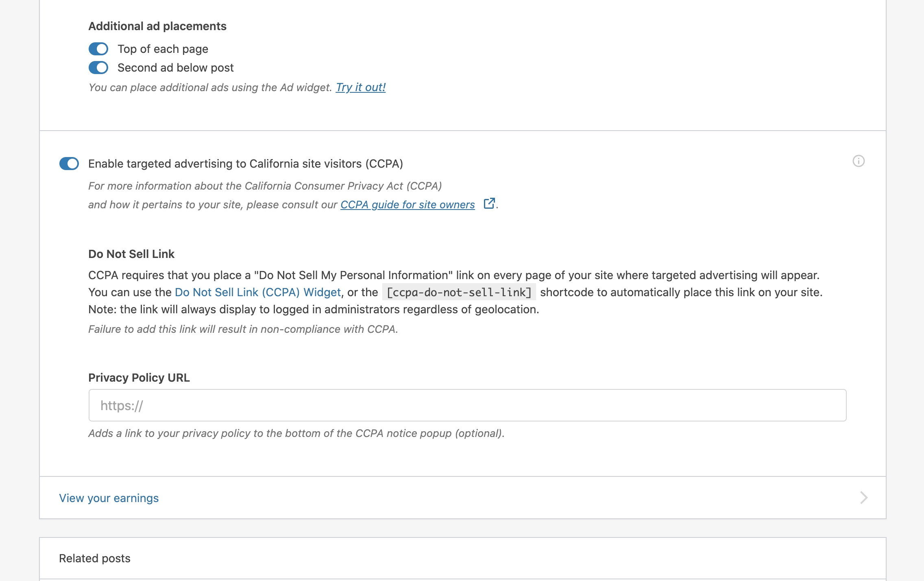Screen dimensions: 924x581
Task: Click the [ccpa-do-not-sell-link] shortcode text
Action: click(459, 292)
